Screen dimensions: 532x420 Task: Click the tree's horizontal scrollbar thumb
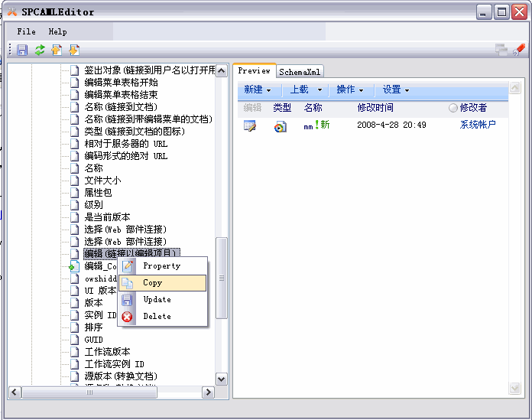coord(89,392)
